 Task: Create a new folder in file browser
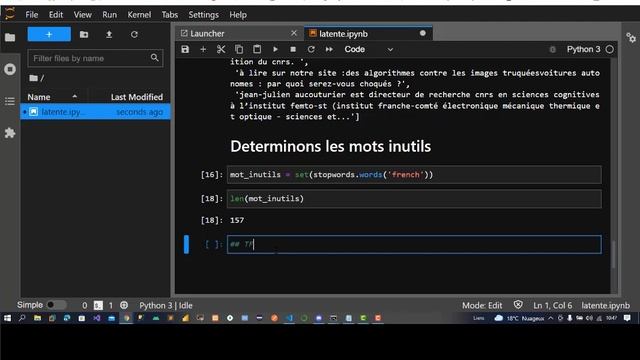coord(84,35)
